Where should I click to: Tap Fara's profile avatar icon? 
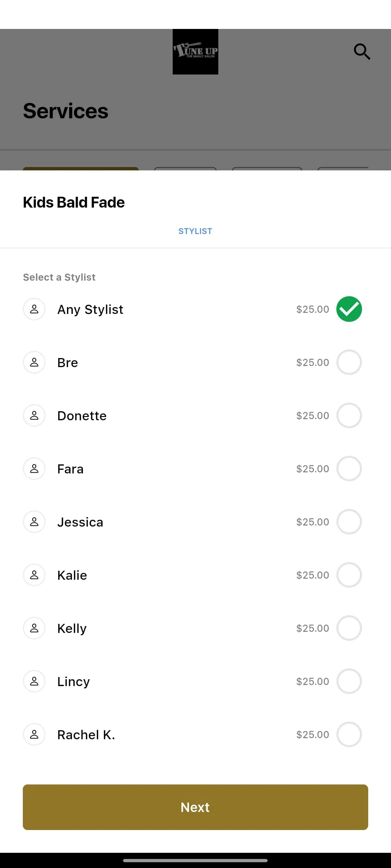point(34,469)
